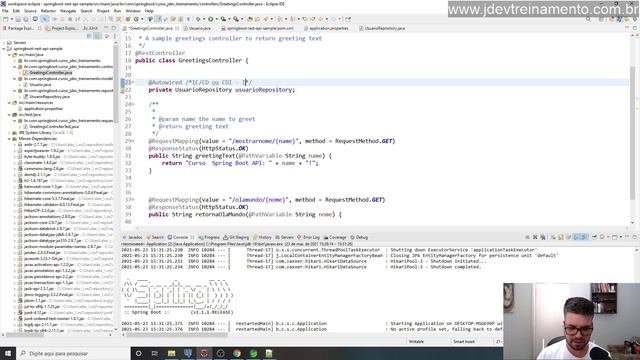This screenshot has width=640, height=360.
Task: Switch to the Usuario.java editor tab
Action: point(197,28)
